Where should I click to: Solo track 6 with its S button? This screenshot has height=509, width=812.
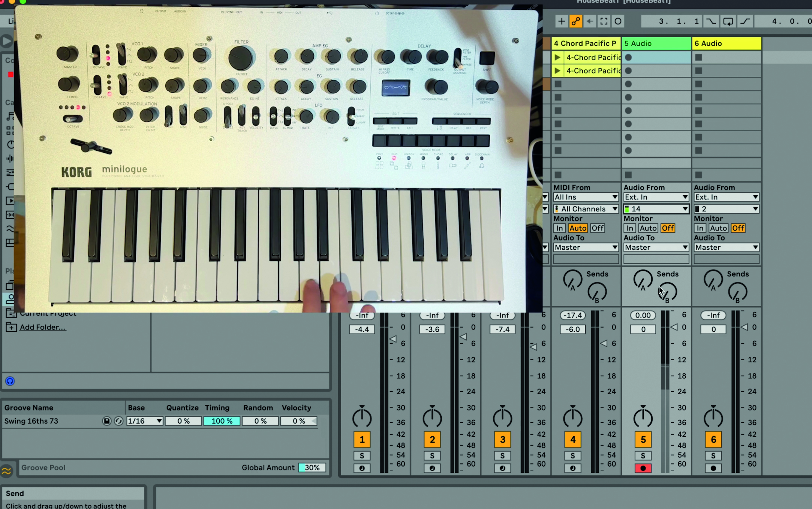point(713,456)
